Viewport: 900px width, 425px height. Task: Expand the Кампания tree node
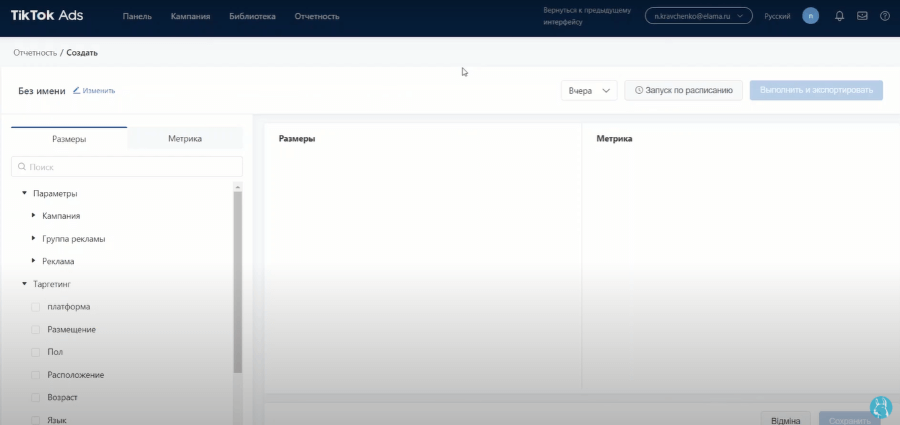pos(34,216)
